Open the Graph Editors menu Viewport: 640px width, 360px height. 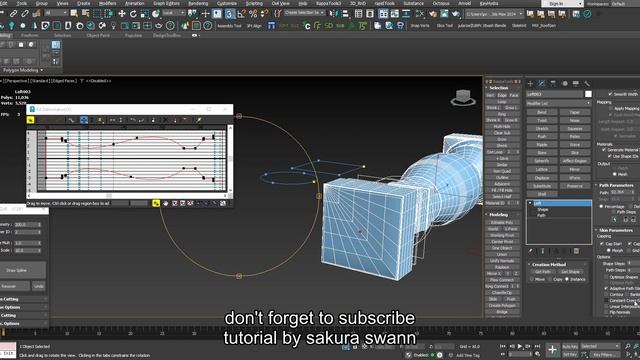pyautogui.click(x=166, y=3)
